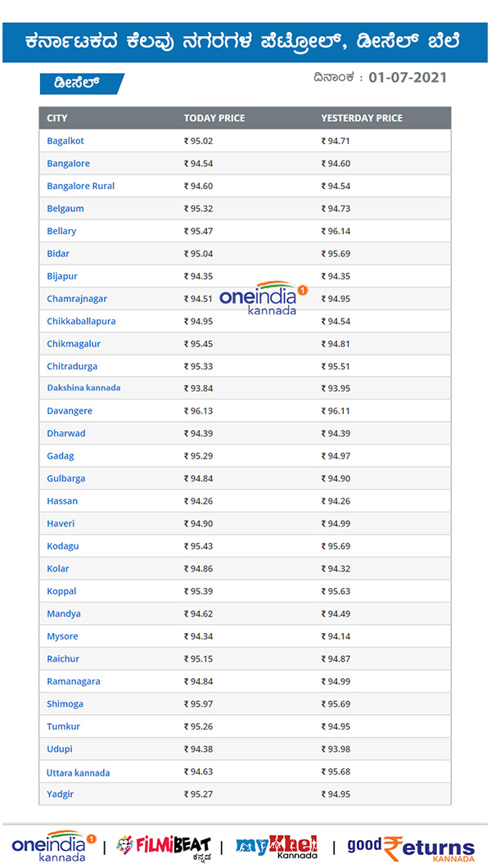This screenshot has height=868, width=491.
Task: Click the Filmibeat footer logo
Action: pyautogui.click(x=164, y=846)
